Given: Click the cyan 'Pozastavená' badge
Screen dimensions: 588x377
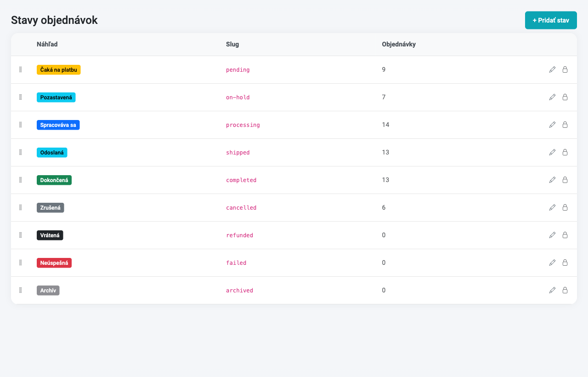Looking at the screenshot, I should 56,97.
